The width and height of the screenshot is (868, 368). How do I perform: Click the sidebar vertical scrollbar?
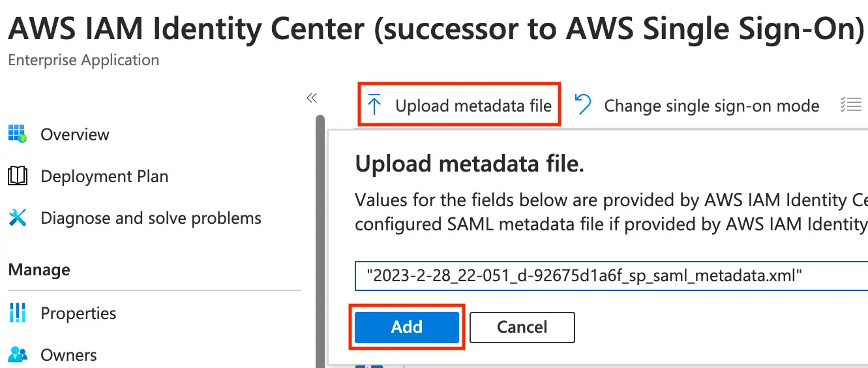(x=320, y=241)
